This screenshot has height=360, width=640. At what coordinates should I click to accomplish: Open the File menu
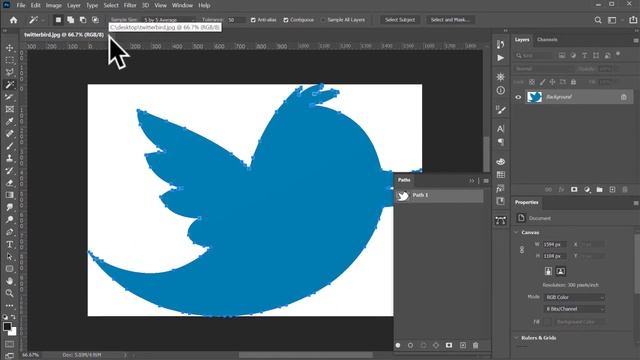pyautogui.click(x=21, y=5)
